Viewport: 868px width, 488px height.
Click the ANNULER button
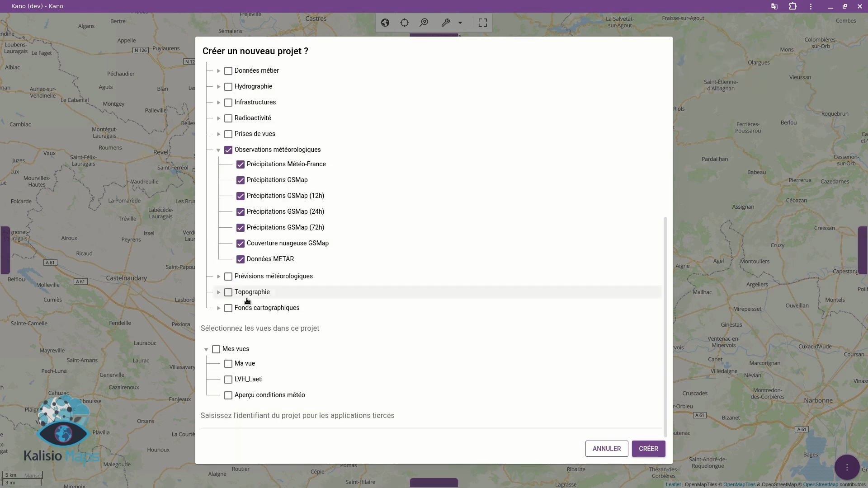[x=606, y=449]
